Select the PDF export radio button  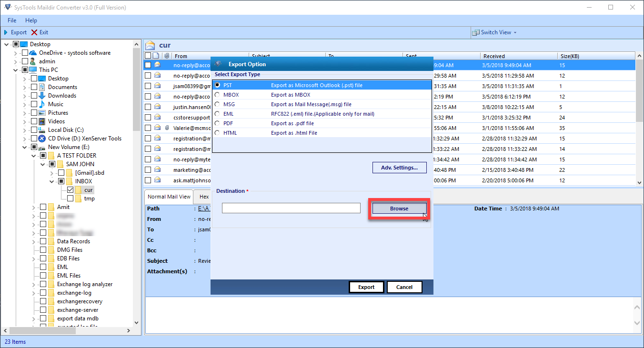pos(217,123)
